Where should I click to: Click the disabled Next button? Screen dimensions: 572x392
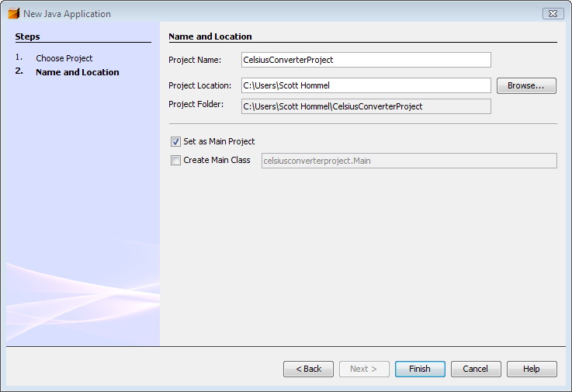coord(364,369)
